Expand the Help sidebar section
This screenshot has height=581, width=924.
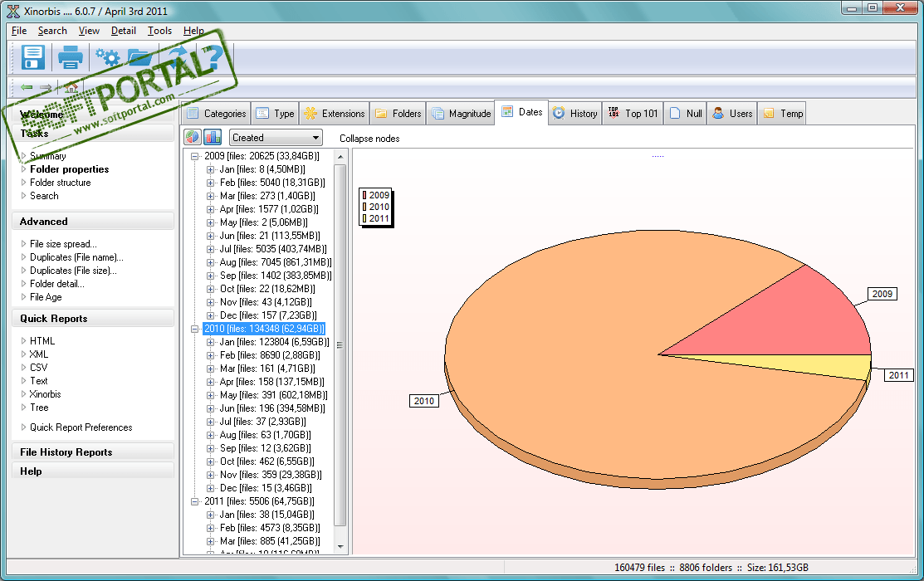[x=92, y=471]
